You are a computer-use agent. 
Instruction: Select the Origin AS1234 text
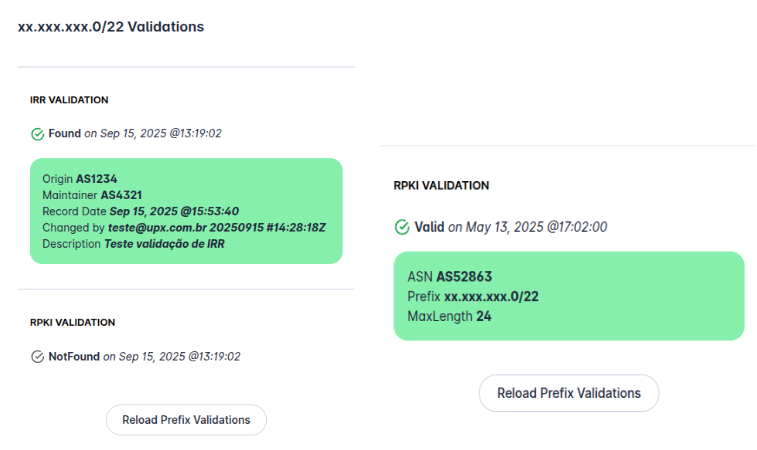click(x=80, y=179)
